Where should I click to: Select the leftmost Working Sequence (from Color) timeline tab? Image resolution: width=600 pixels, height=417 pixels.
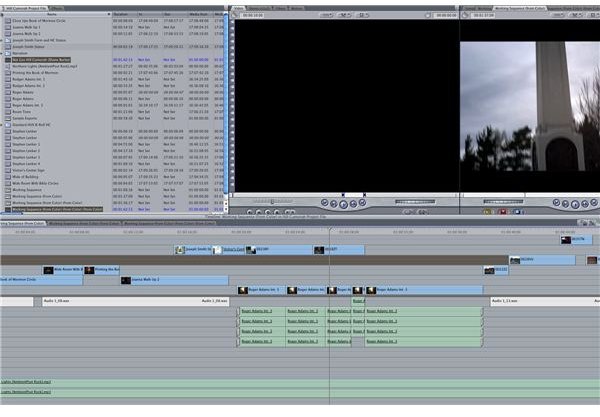(x=23, y=223)
